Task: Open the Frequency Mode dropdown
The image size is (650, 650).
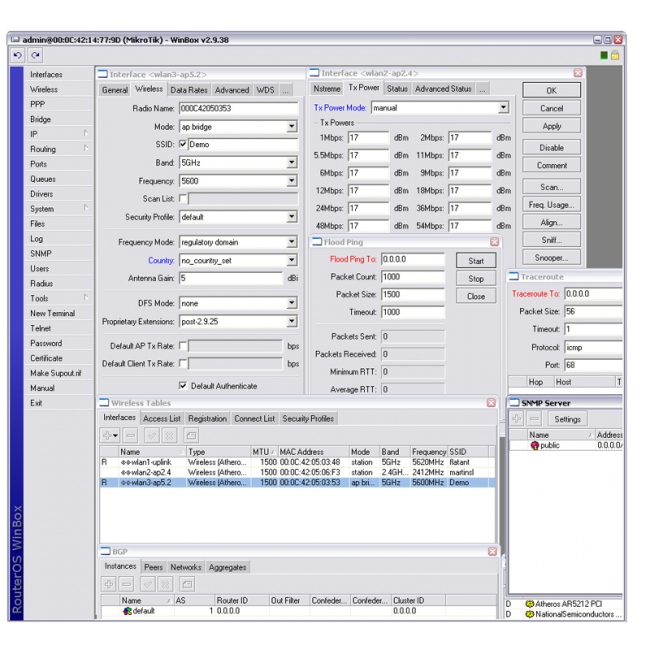Action: [x=292, y=242]
